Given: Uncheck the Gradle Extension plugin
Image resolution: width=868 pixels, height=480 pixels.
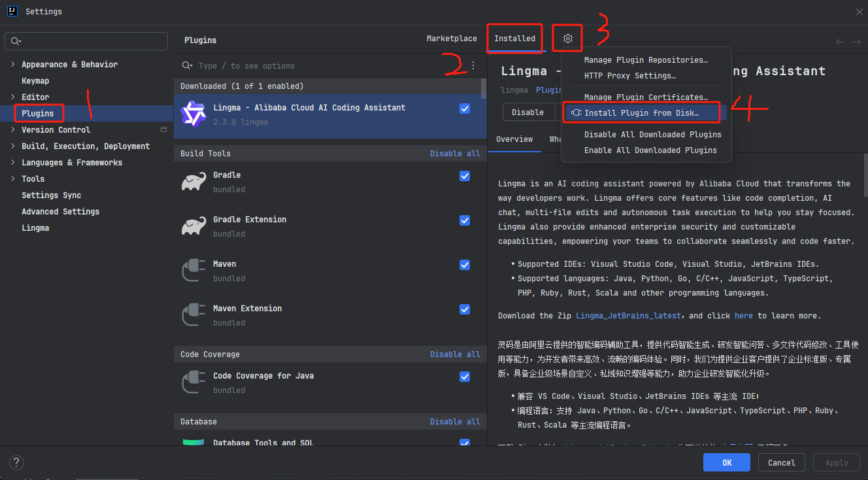Looking at the screenshot, I should [x=465, y=220].
